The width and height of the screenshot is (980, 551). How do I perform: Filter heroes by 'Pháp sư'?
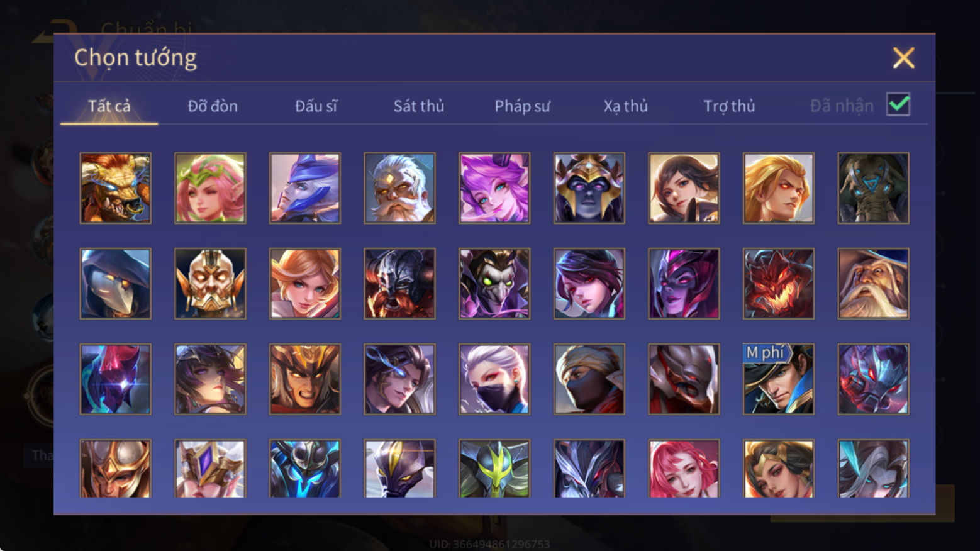pyautogui.click(x=522, y=106)
